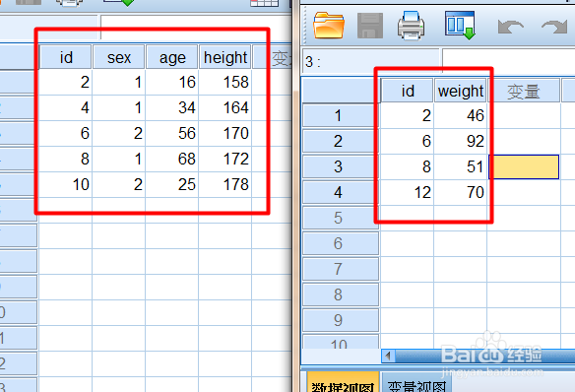Open a data file with the folder icon
Viewport: 575px width, 392px height.
point(329,25)
